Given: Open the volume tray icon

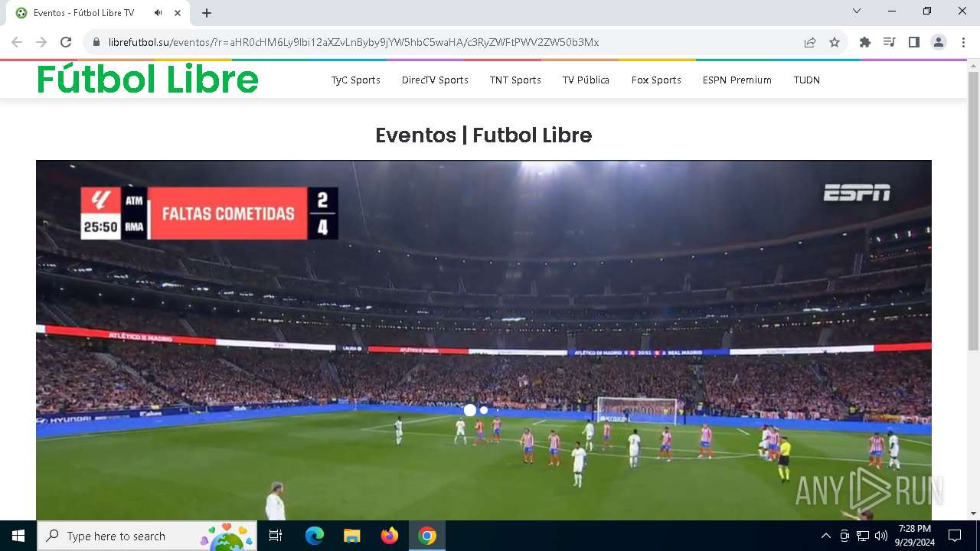Looking at the screenshot, I should [881, 536].
